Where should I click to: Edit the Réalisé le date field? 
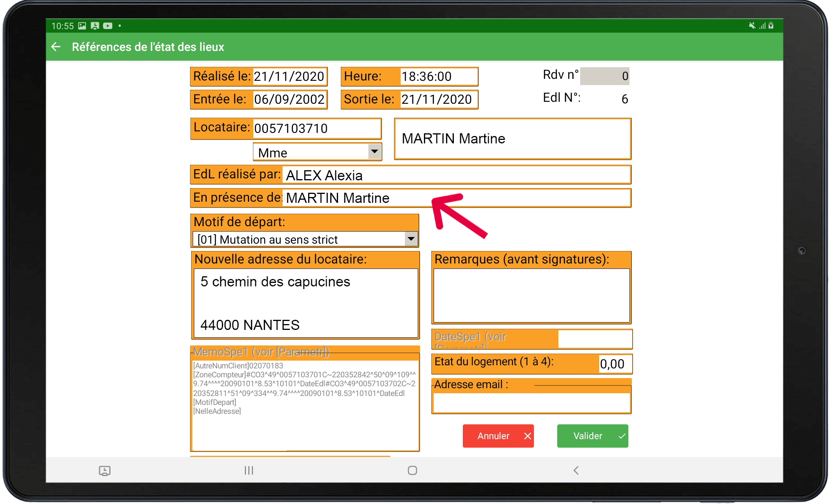tap(289, 77)
